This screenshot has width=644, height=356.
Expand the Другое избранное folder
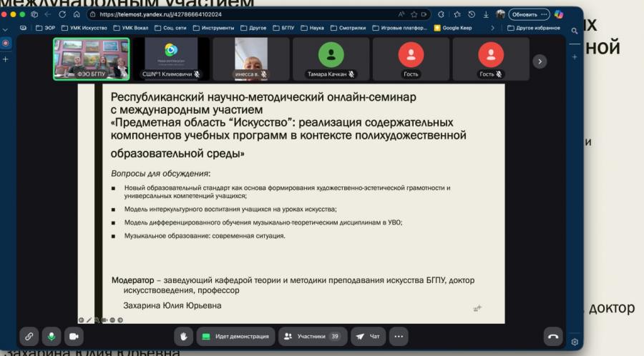[x=534, y=28]
